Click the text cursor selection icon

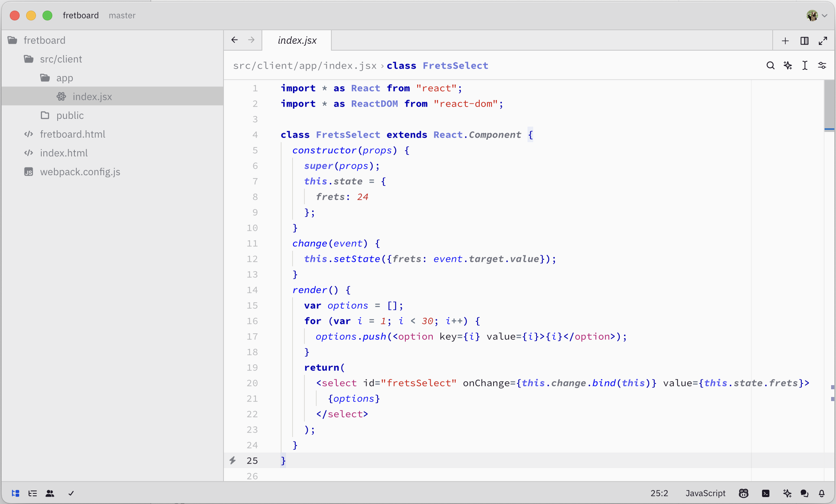click(x=805, y=65)
